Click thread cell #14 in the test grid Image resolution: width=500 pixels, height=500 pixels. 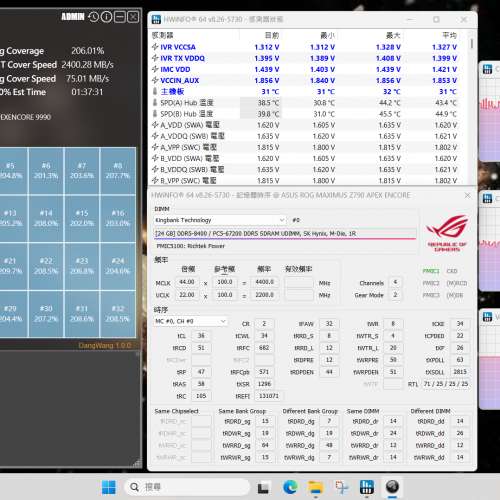click(x=46, y=218)
